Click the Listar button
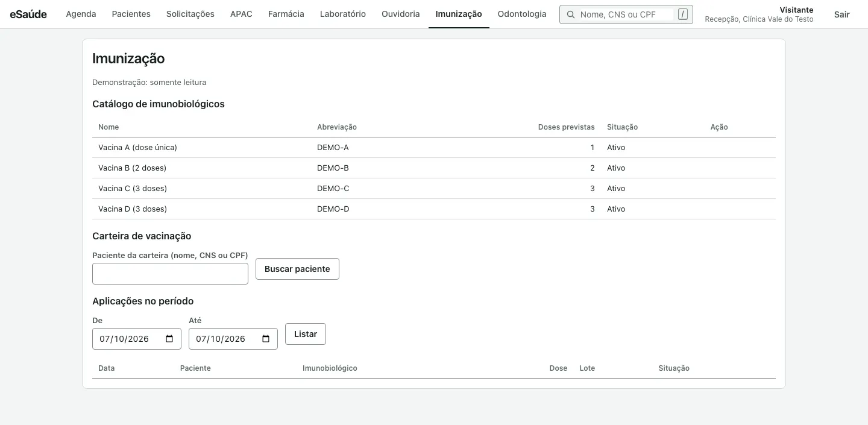This screenshot has height=425, width=868. (x=306, y=334)
